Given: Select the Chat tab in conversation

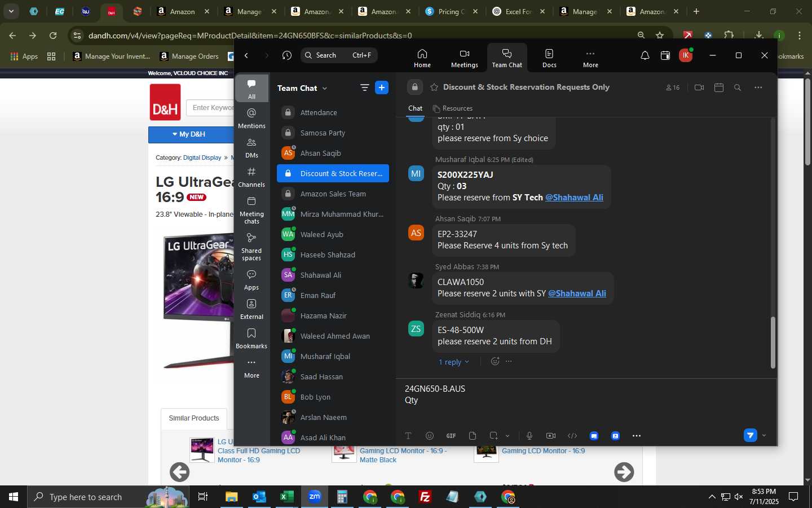Looking at the screenshot, I should pyautogui.click(x=415, y=108).
